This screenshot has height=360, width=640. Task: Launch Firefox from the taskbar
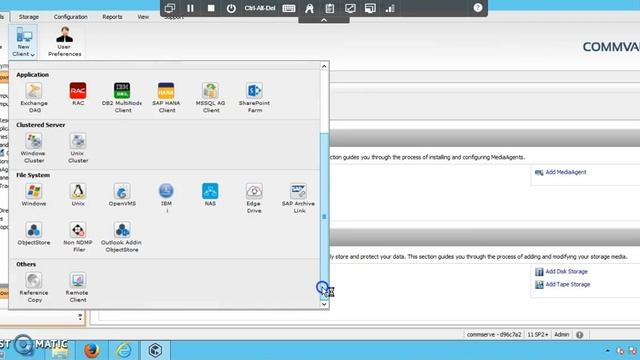(x=92, y=350)
